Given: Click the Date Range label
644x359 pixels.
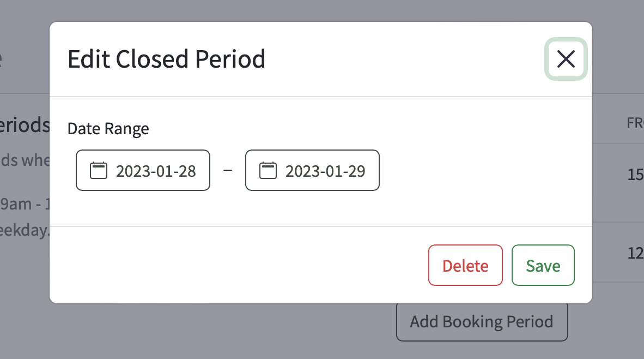Looking at the screenshot, I should point(107,129).
